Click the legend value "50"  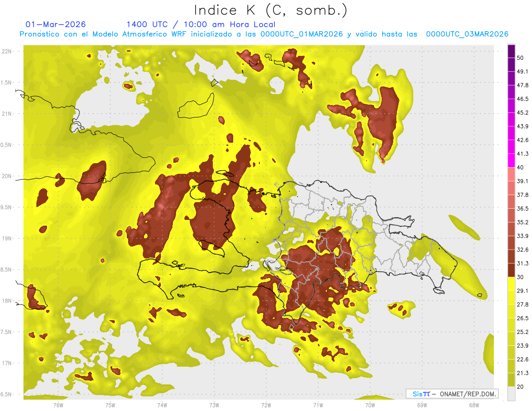click(x=520, y=58)
